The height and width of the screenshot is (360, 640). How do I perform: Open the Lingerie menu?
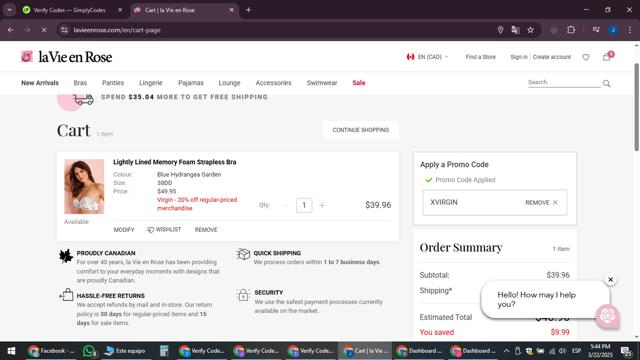click(151, 83)
